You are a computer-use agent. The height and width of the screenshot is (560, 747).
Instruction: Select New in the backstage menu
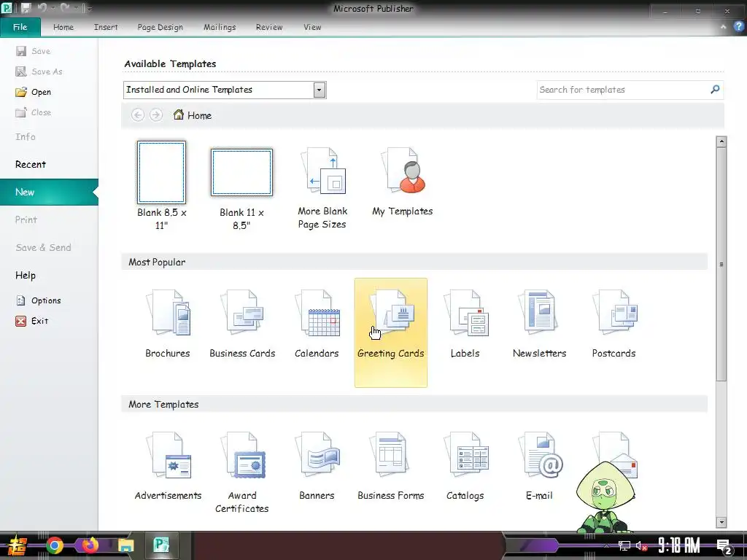[49, 192]
